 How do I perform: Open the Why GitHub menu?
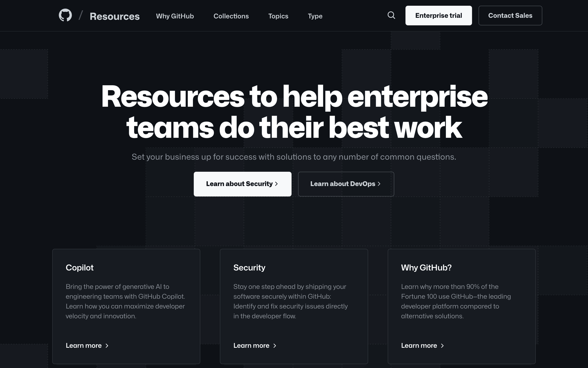175,16
